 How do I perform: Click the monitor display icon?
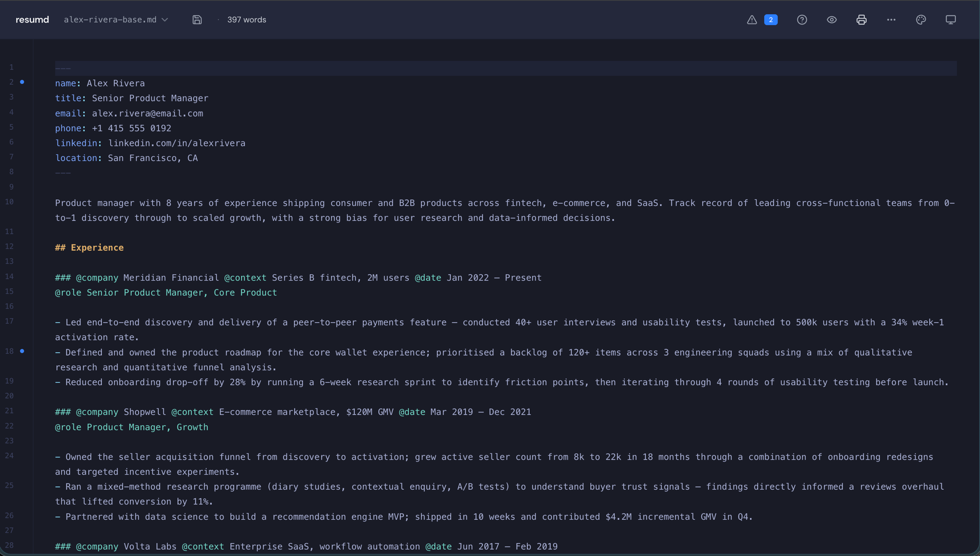(x=951, y=20)
